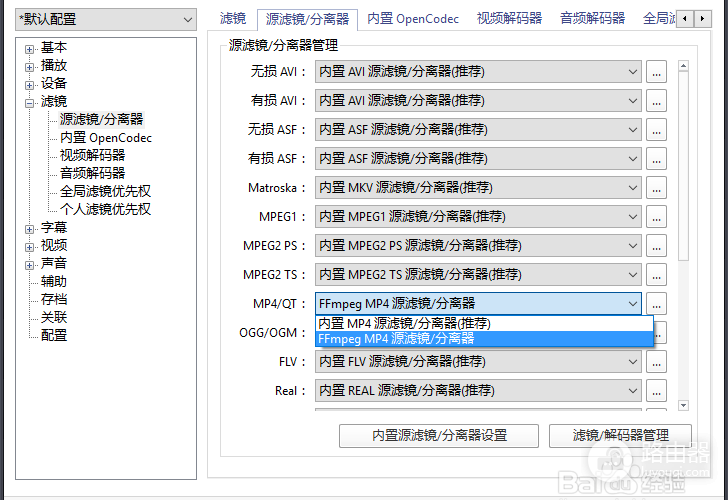Screen dimensions: 728x500
Task: Select 辅助 in the tree
Action: pos(54,281)
